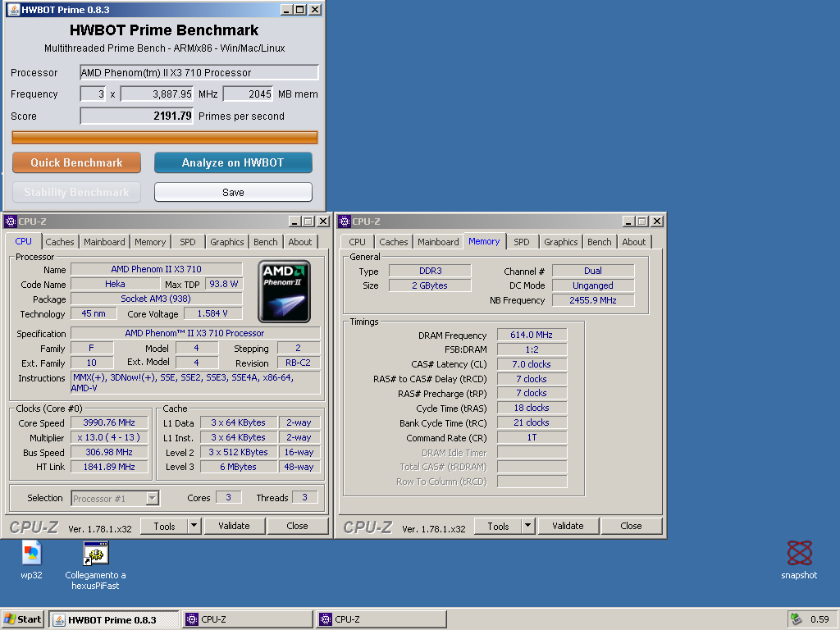
Task: Click the Command Rate value 1T
Action: point(532,438)
